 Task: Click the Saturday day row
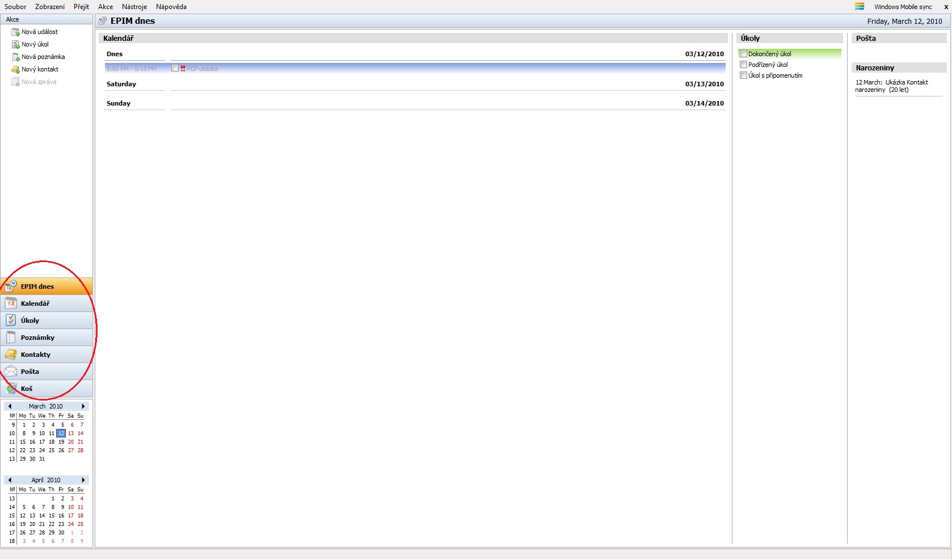415,84
